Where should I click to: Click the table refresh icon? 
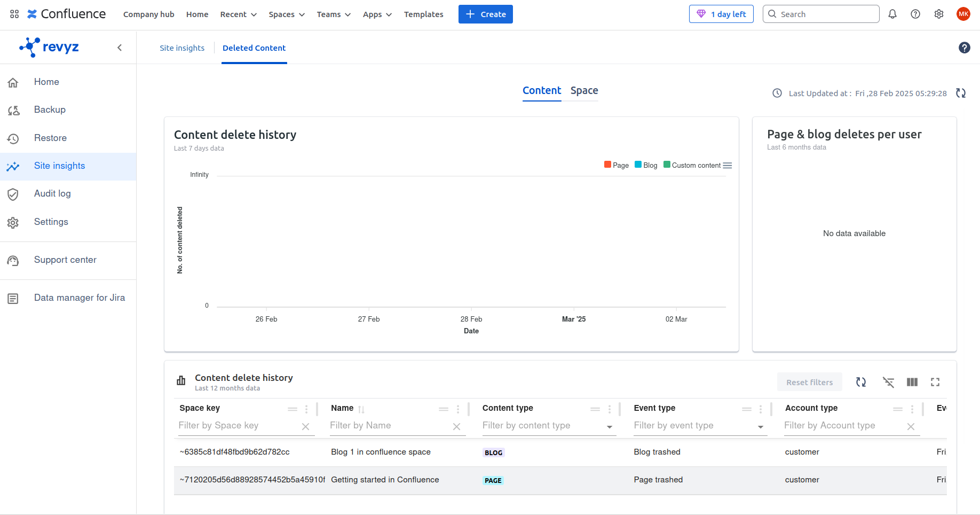click(x=861, y=382)
